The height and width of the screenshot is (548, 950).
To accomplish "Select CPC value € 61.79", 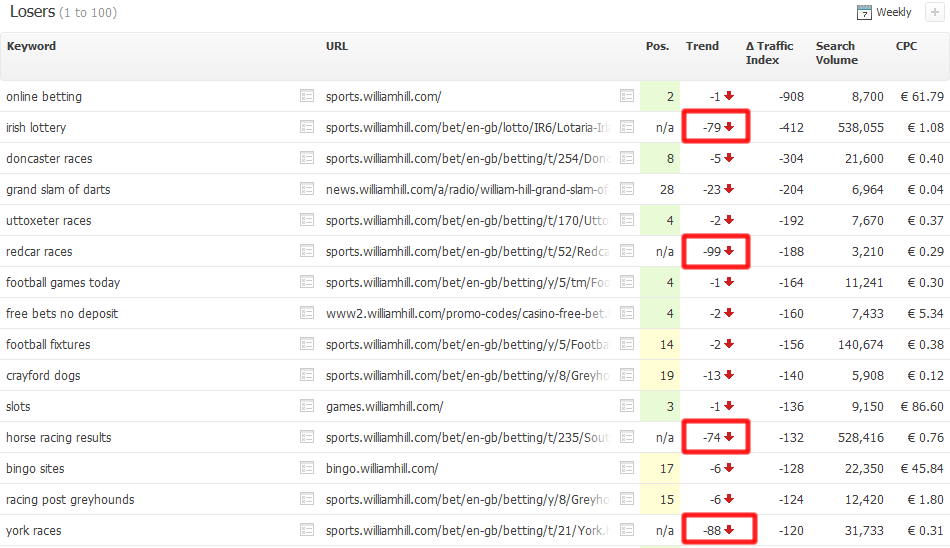I will [922, 96].
